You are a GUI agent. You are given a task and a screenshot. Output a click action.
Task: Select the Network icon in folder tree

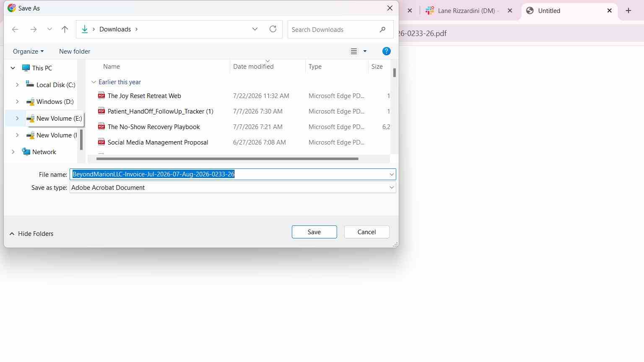(26, 152)
